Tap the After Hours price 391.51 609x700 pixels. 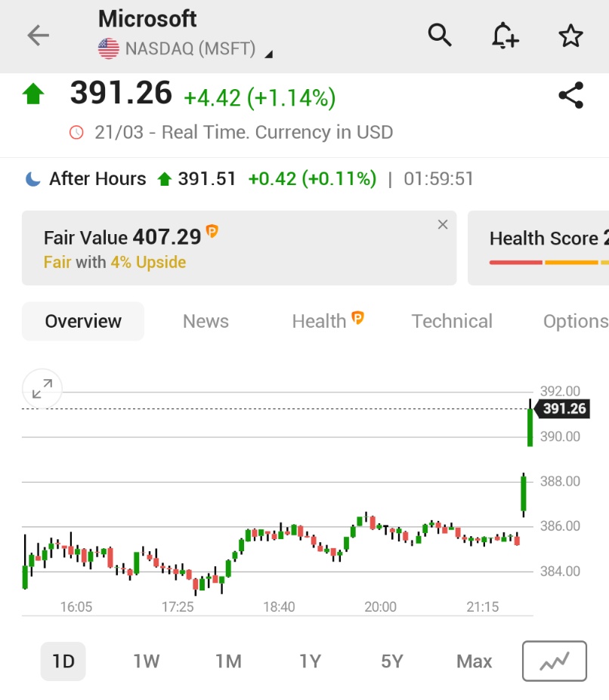click(x=206, y=178)
